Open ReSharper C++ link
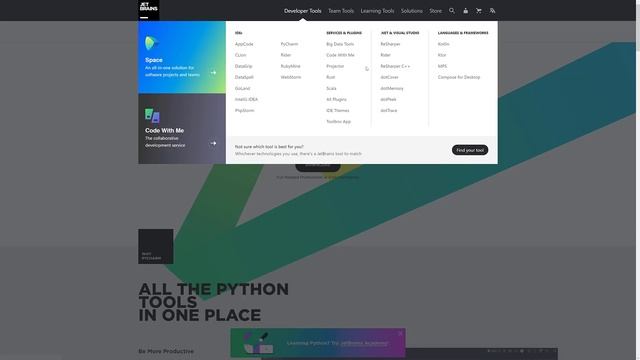The width and height of the screenshot is (640, 360). coord(395,66)
